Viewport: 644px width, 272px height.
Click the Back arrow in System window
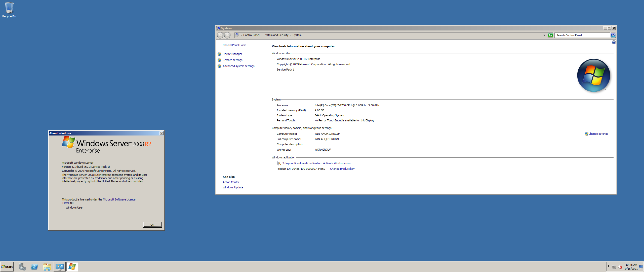[220, 35]
